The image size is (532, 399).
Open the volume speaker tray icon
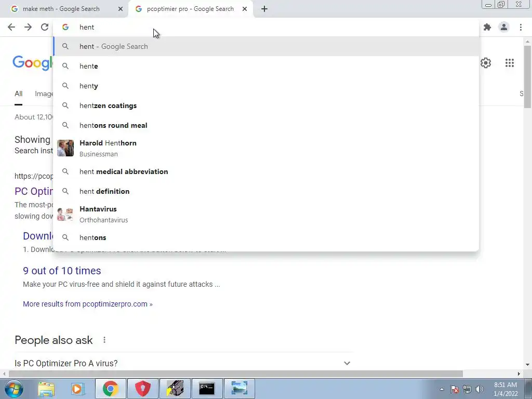[x=480, y=389]
